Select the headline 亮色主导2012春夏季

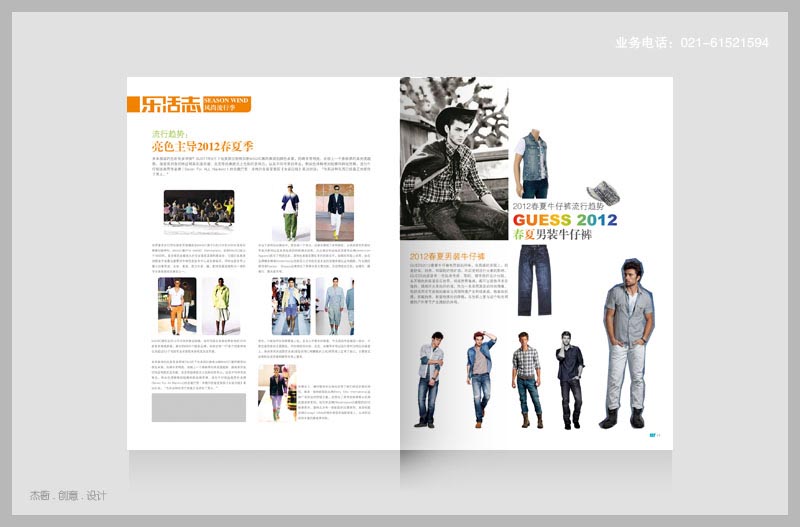[203, 147]
